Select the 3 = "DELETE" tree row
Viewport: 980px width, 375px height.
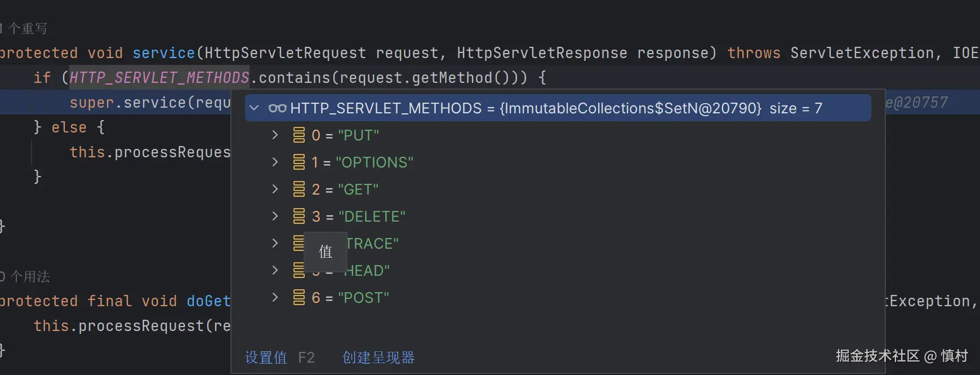pos(359,217)
